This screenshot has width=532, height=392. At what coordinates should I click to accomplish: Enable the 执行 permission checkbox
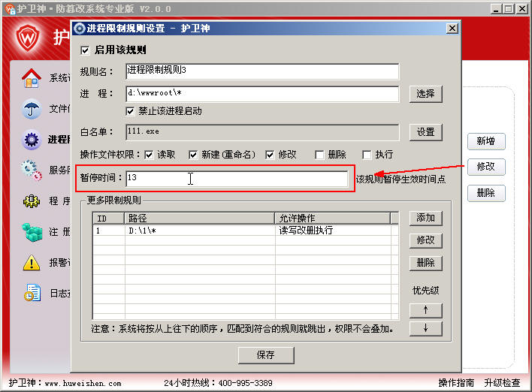(367, 155)
